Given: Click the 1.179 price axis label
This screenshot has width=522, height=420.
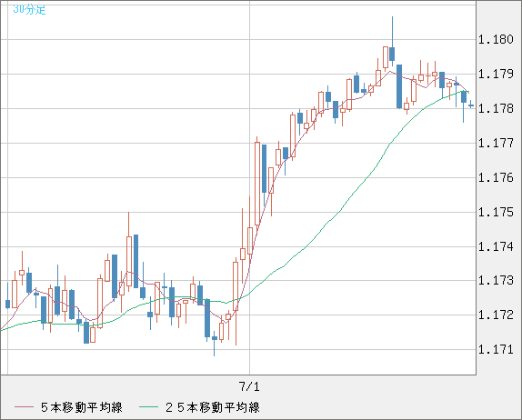Looking at the screenshot, I should pyautogui.click(x=496, y=74).
